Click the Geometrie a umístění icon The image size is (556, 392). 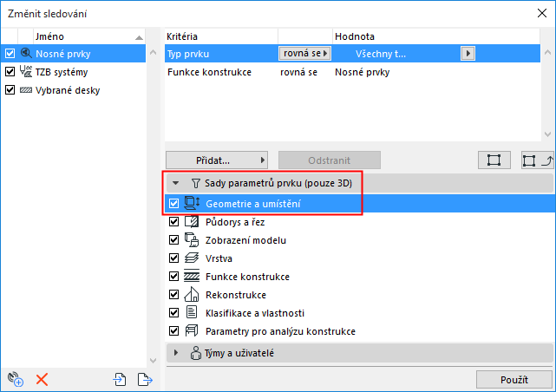[x=193, y=203]
